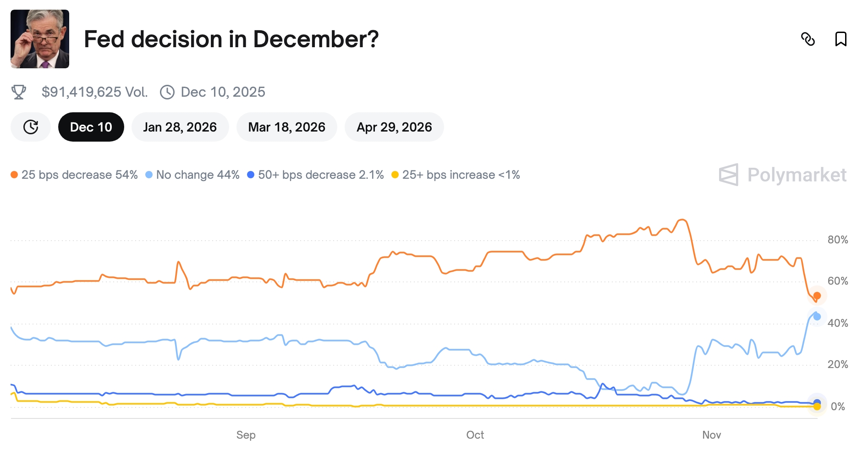Click the 80% axis gridline label

(838, 239)
